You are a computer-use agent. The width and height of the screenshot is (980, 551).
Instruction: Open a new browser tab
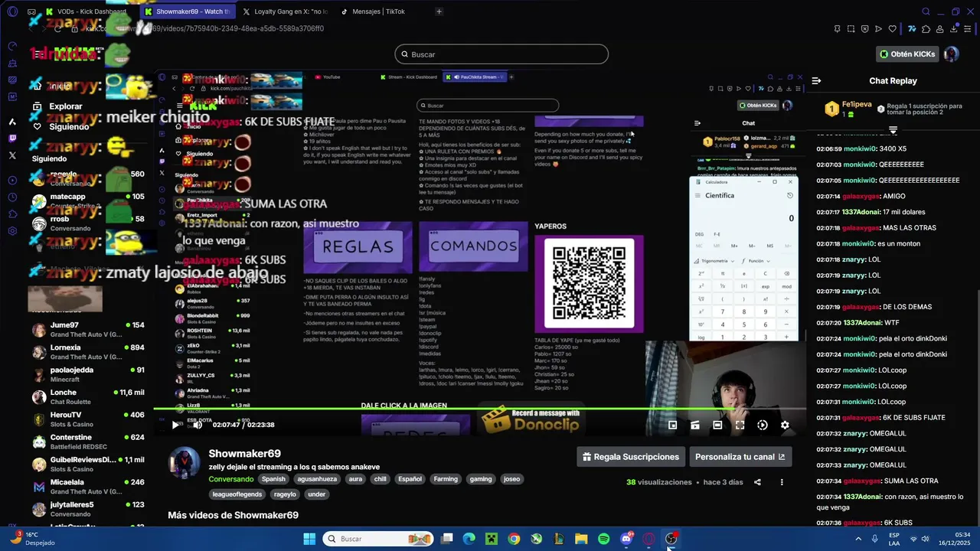[x=439, y=11]
